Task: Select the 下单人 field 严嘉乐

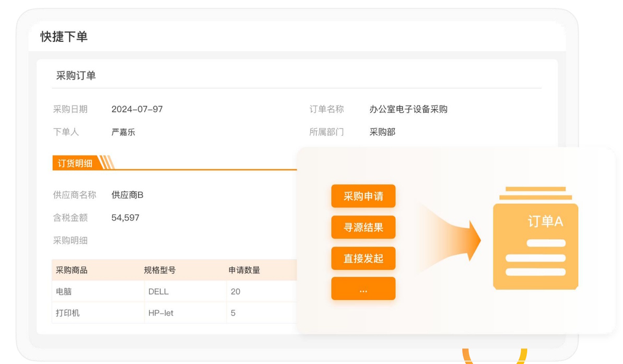Action: (x=123, y=132)
